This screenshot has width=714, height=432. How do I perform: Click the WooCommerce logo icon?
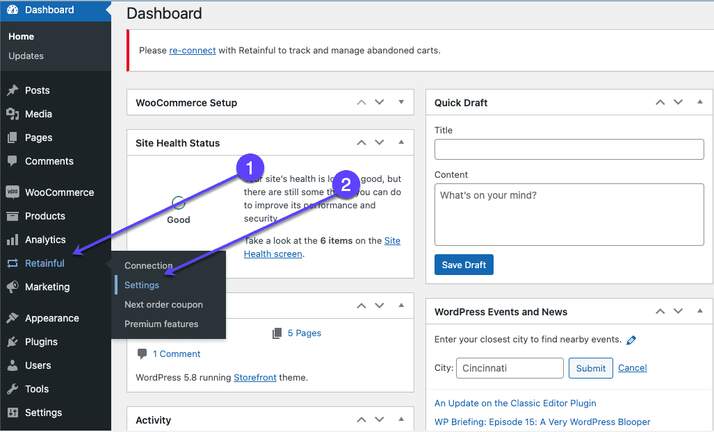12,192
